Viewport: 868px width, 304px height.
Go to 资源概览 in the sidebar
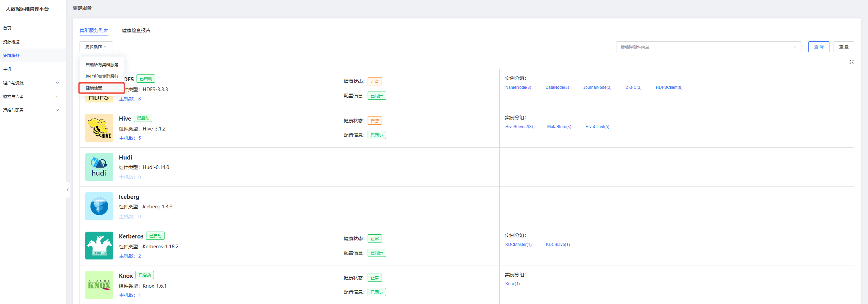[11, 42]
